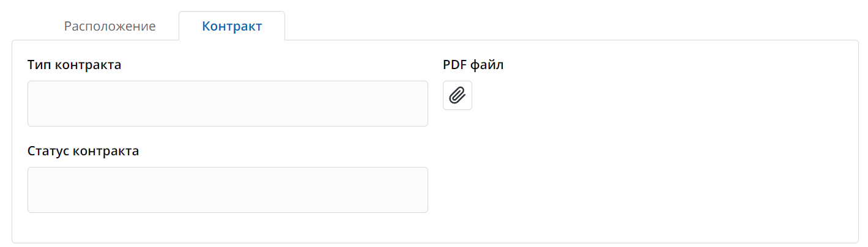Focus the Статус контракта input field
Viewport: 868px width, 247px height.
pyautogui.click(x=228, y=190)
